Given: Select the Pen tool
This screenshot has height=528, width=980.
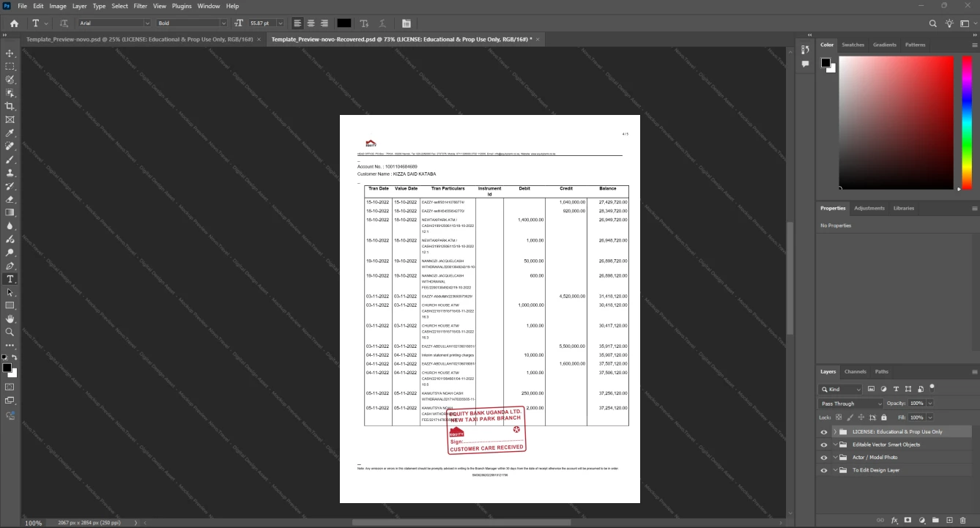Looking at the screenshot, I should pyautogui.click(x=10, y=266).
